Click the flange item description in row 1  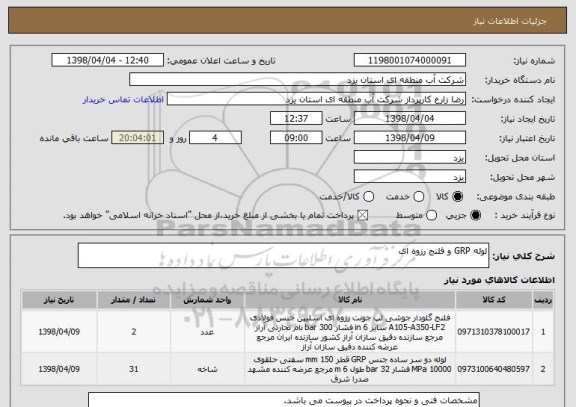coord(350,332)
